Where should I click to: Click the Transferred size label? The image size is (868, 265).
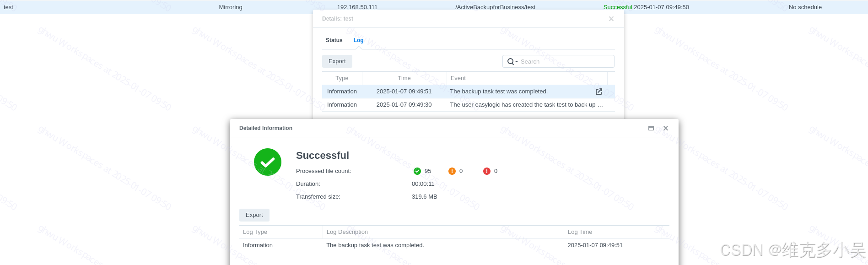(318, 197)
